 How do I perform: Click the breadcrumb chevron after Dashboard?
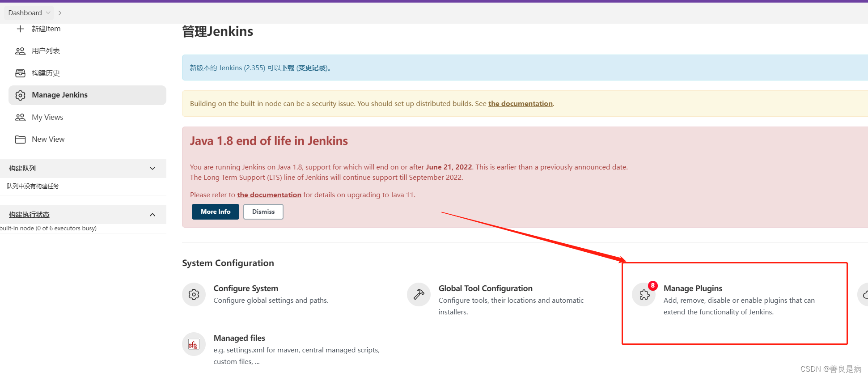pos(60,13)
